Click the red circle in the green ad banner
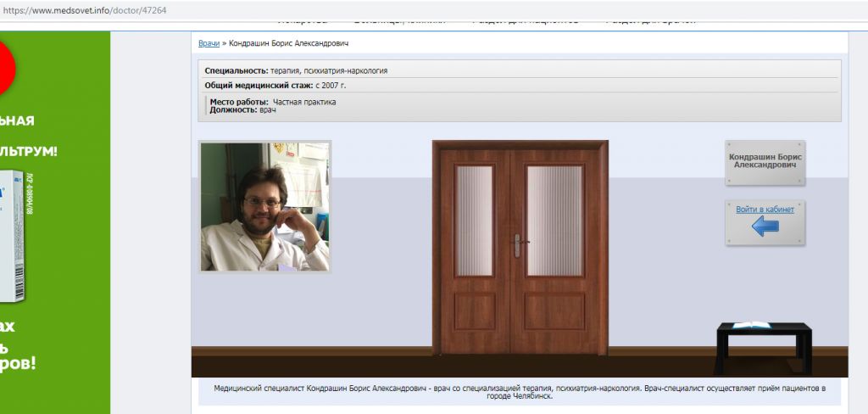Screen dimensions: 868x414 pos(7,69)
